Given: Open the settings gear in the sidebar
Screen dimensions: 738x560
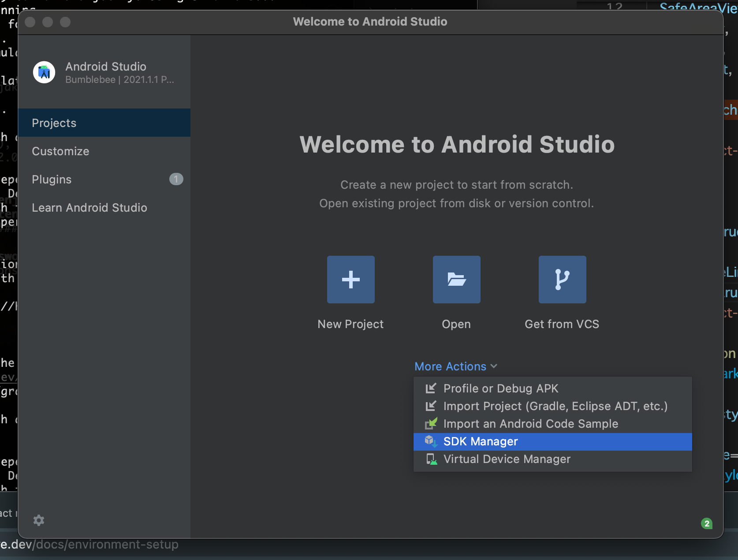Looking at the screenshot, I should pos(39,520).
